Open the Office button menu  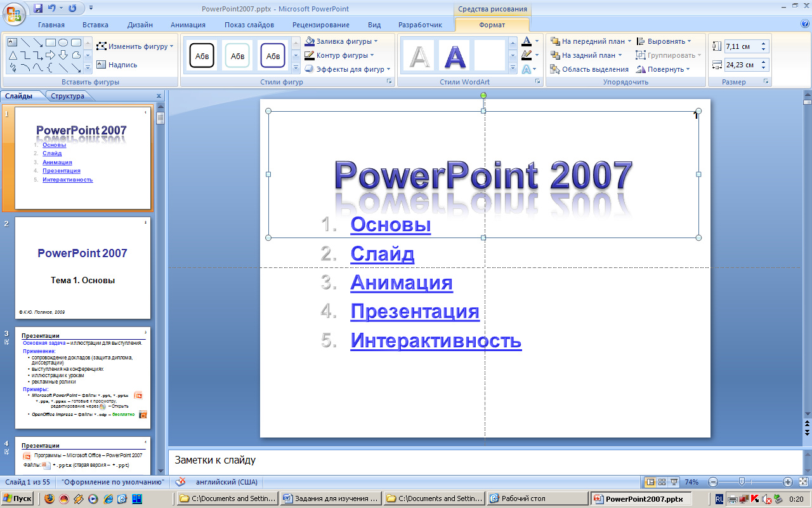click(x=14, y=13)
